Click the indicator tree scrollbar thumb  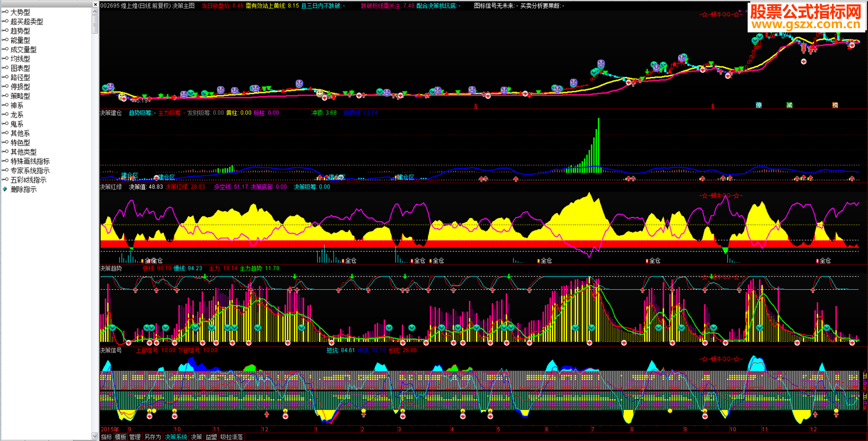95,24
